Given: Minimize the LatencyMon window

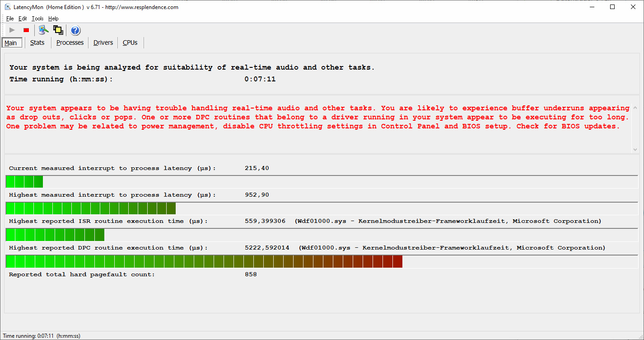Looking at the screenshot, I should 592,7.
